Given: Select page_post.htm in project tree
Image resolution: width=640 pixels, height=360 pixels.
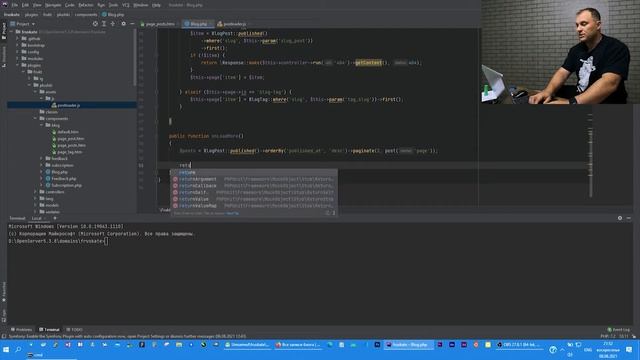Looking at the screenshot, I should tap(71, 139).
